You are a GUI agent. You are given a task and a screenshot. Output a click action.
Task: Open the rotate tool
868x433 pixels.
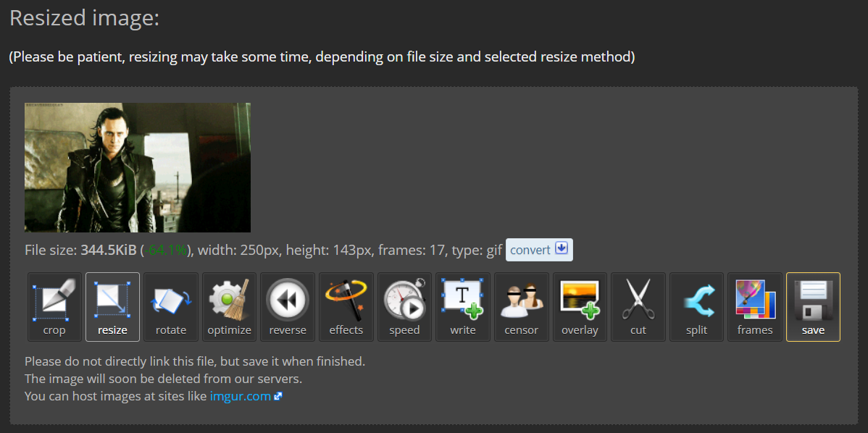[171, 307]
